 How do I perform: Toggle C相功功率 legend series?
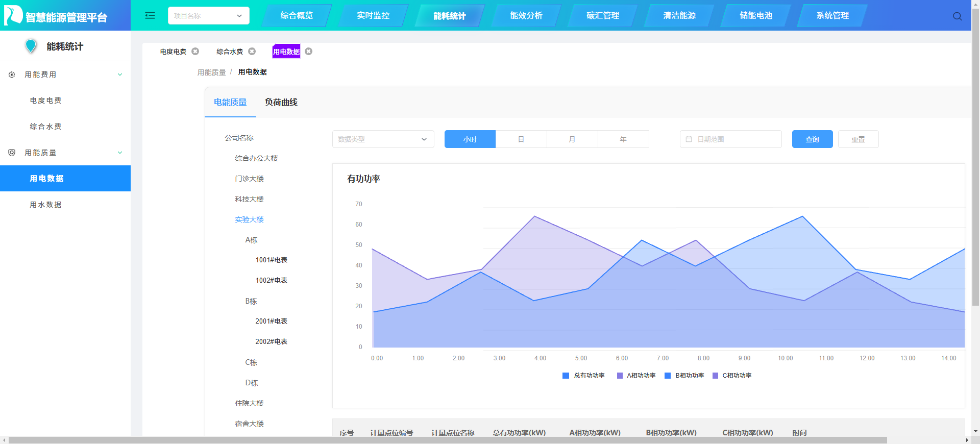[732, 376]
